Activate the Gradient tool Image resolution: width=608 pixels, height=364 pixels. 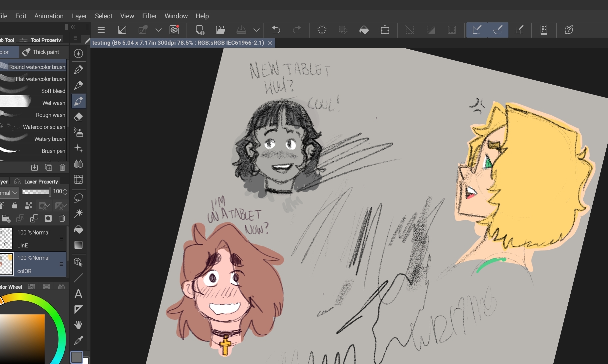pyautogui.click(x=79, y=245)
